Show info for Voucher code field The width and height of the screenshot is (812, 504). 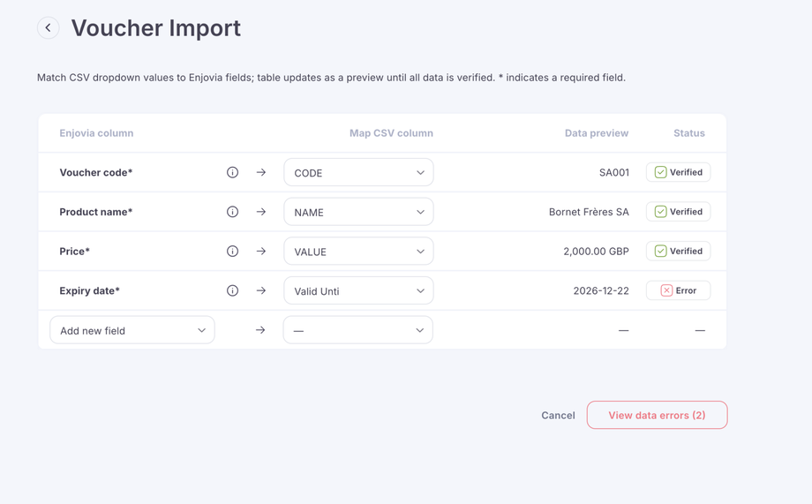pos(232,173)
